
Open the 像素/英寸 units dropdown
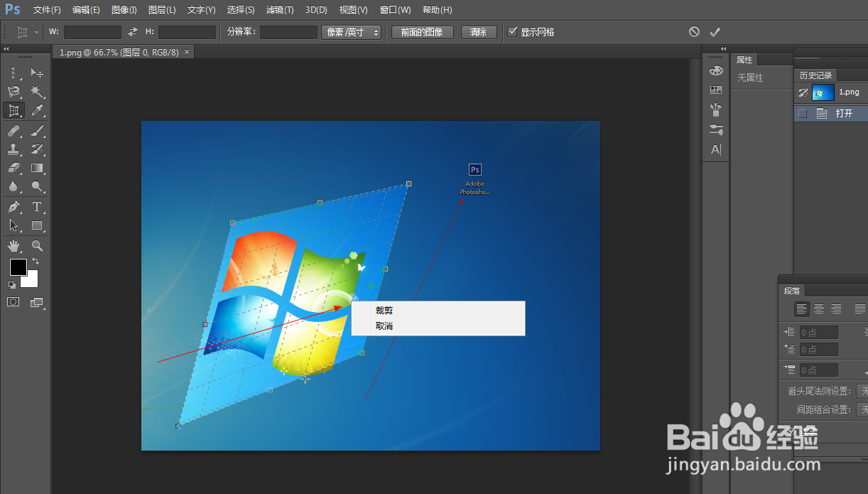352,32
